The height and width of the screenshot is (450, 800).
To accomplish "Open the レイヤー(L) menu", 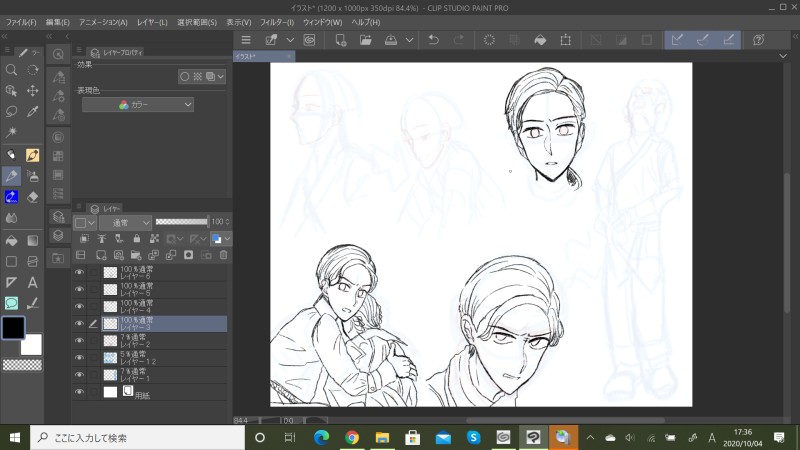I will [x=153, y=21].
